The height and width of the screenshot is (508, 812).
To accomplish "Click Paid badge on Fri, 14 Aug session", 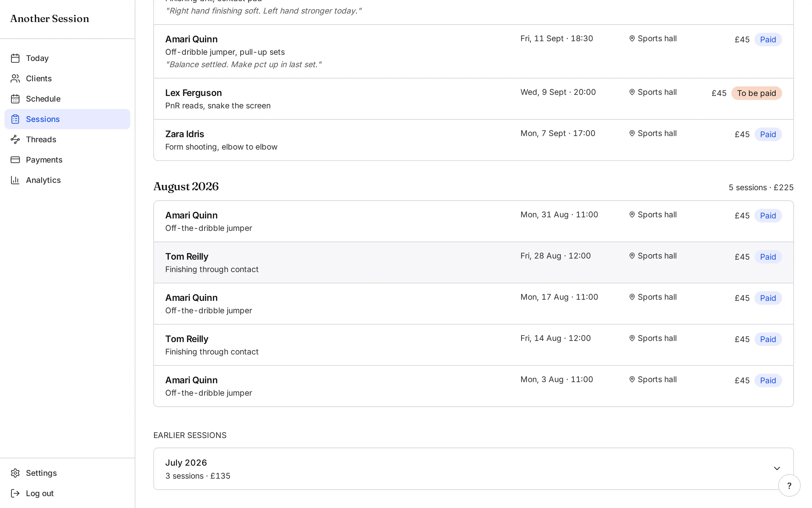I will [x=768, y=339].
